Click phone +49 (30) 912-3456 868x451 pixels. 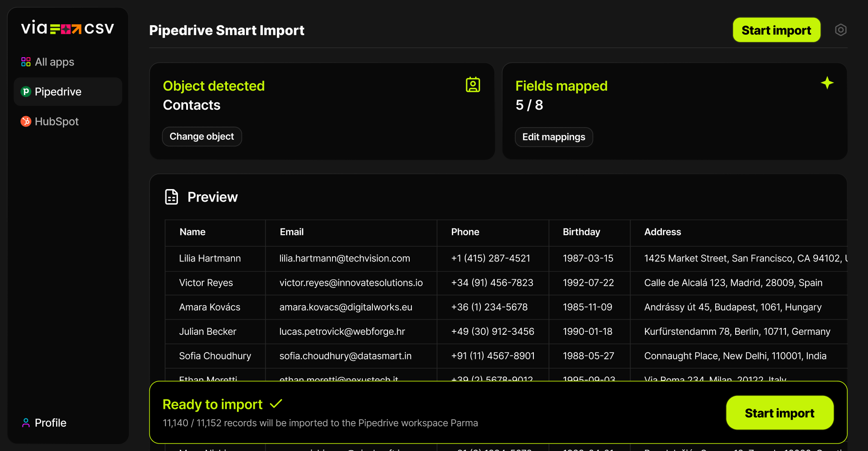coord(493,331)
